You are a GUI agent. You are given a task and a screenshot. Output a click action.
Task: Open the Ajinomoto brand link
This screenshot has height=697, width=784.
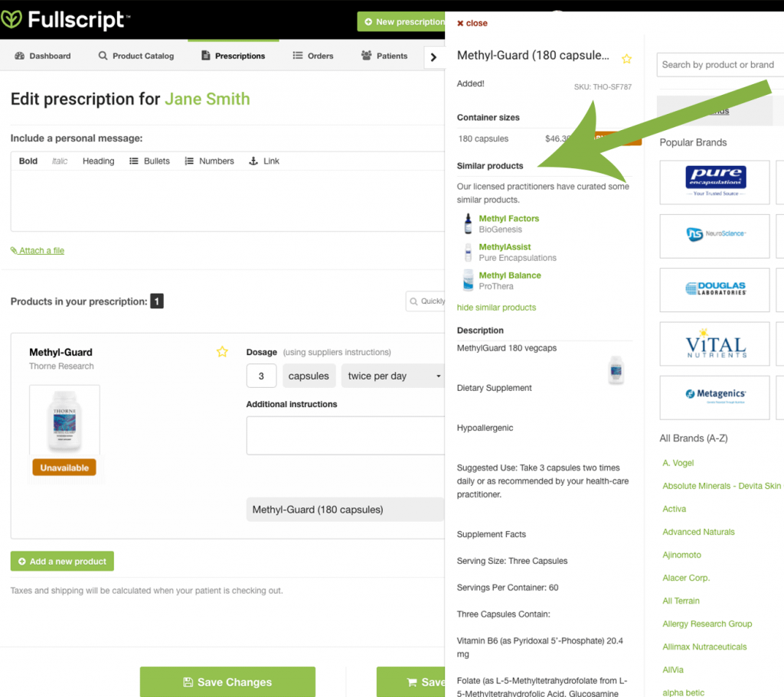coord(681,555)
